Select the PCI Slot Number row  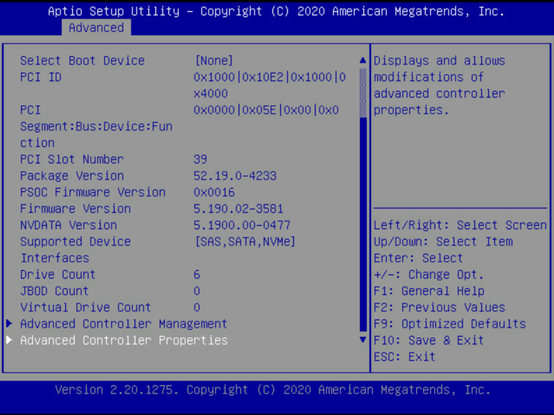point(113,159)
